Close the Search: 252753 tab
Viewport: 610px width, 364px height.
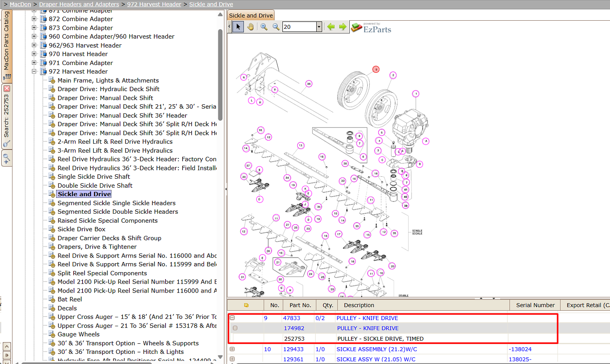pos(7,89)
